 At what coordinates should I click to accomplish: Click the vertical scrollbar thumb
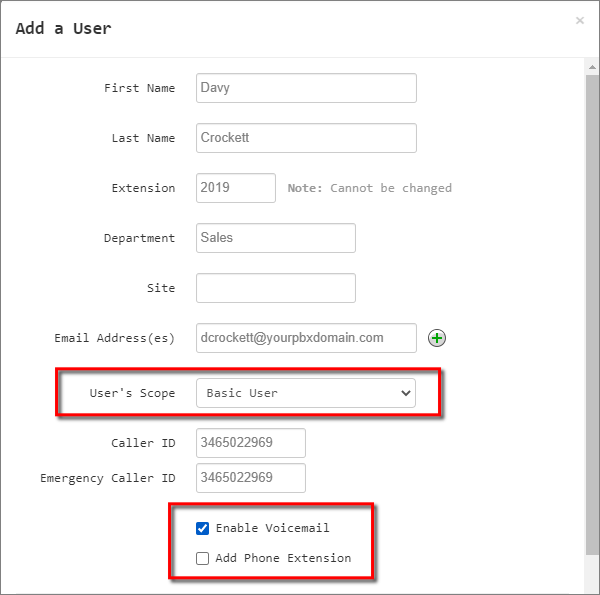pyautogui.click(x=592, y=314)
